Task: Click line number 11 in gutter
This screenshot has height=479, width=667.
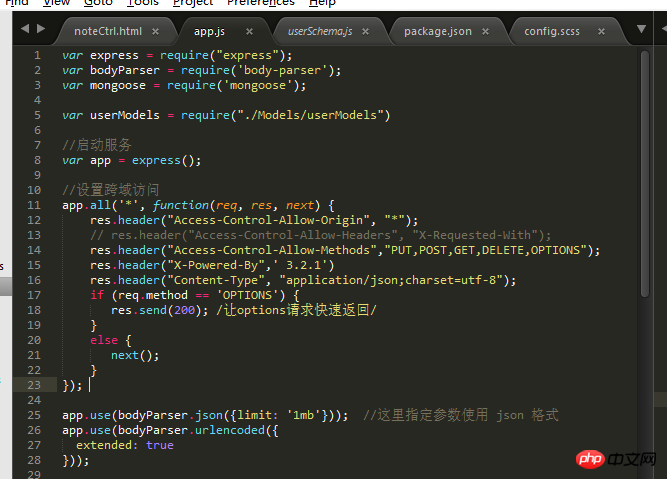Action: coord(34,205)
